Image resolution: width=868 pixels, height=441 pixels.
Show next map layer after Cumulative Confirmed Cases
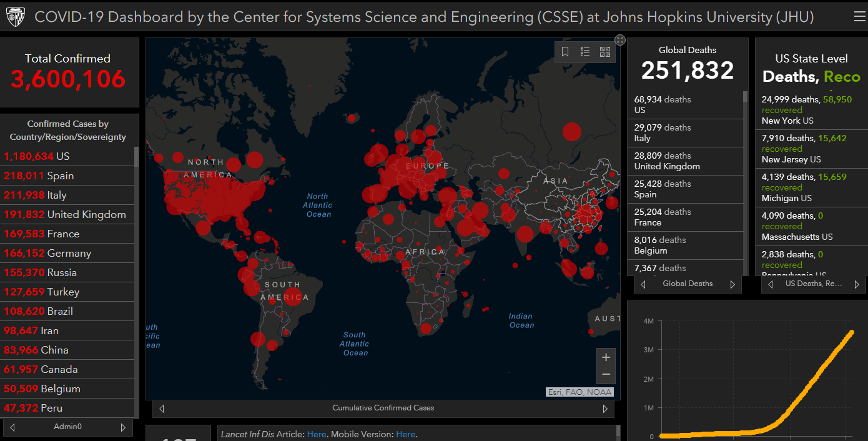[604, 409]
